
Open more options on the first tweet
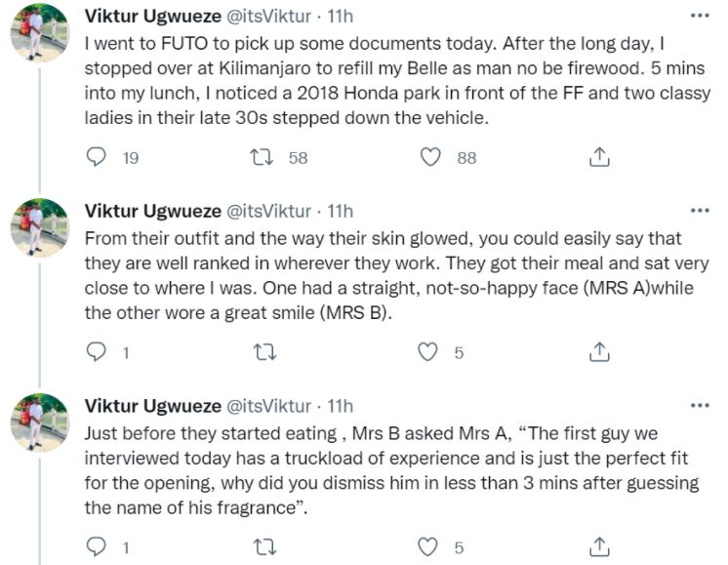tap(700, 17)
